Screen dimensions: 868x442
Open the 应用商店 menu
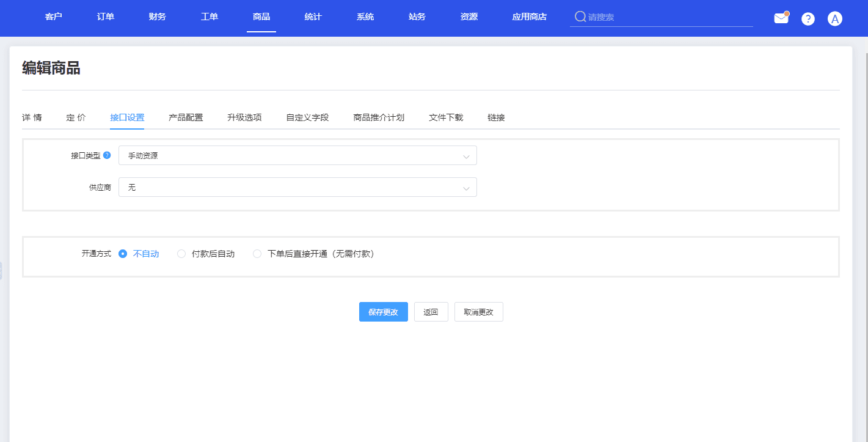click(530, 17)
